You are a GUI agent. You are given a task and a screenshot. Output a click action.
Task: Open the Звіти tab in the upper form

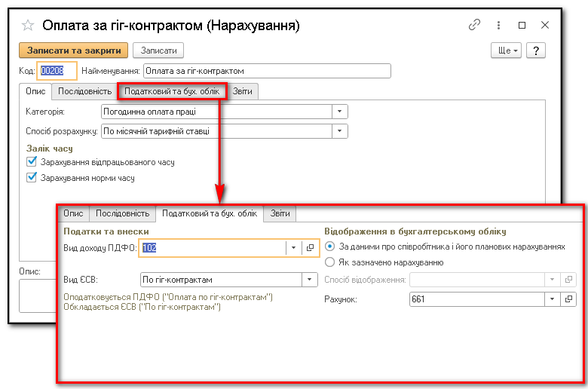tap(242, 91)
